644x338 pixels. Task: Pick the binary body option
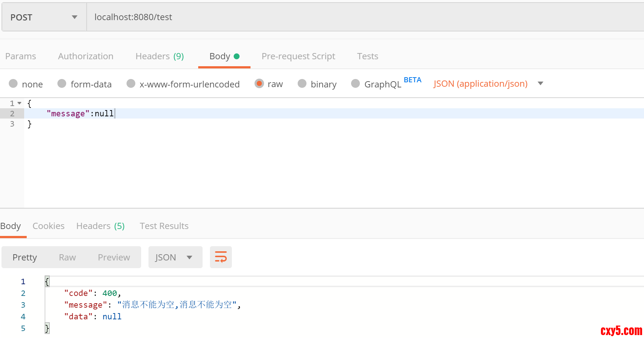pos(302,84)
